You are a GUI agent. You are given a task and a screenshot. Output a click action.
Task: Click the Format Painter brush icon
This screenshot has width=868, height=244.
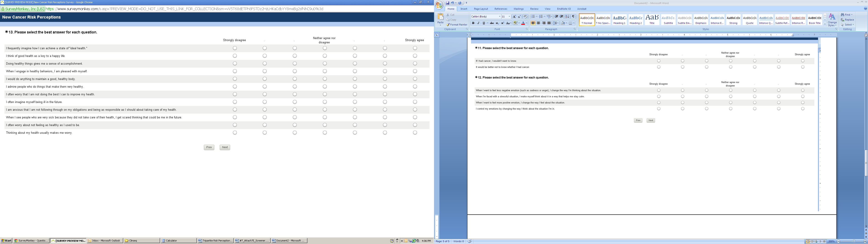(x=448, y=25)
